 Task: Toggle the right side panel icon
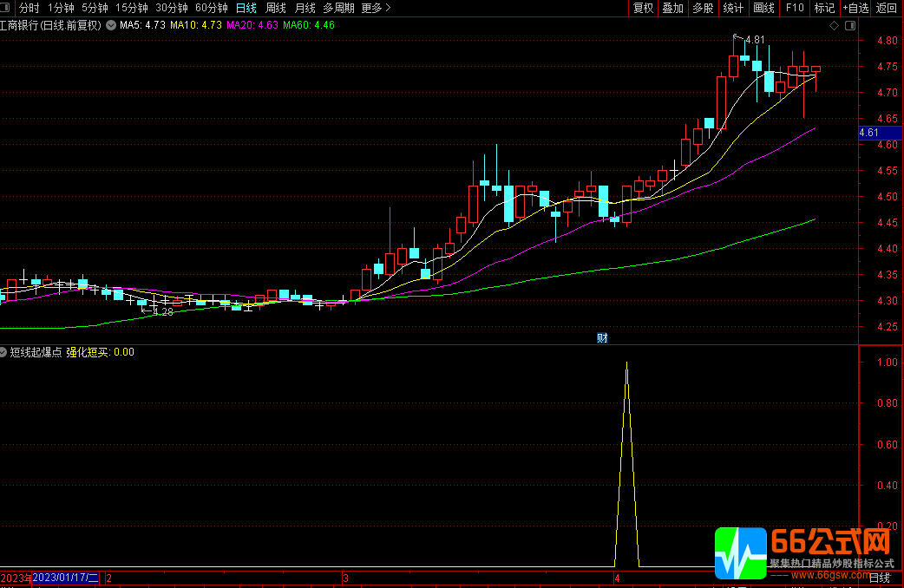pos(850,25)
